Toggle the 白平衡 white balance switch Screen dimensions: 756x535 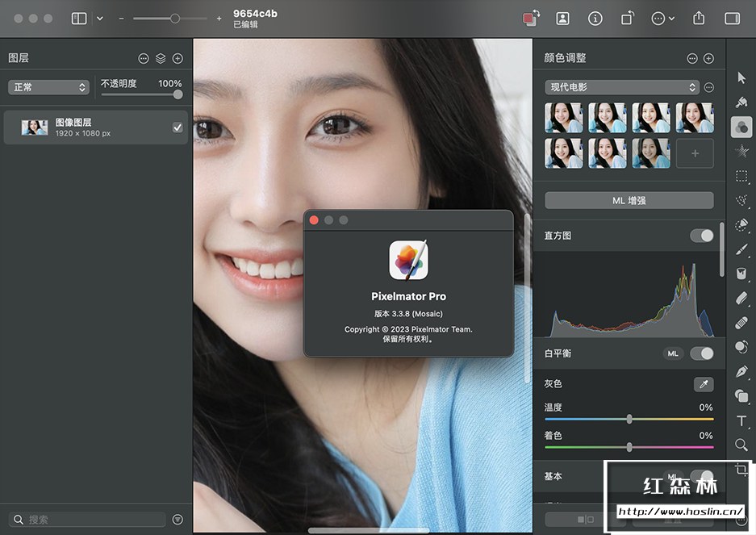pyautogui.click(x=702, y=353)
